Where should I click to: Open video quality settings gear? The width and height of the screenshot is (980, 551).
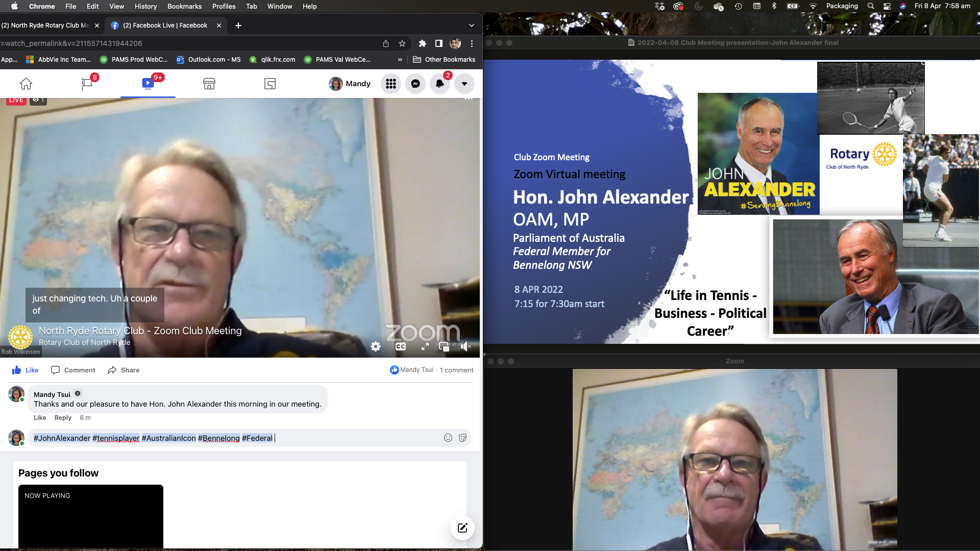pyautogui.click(x=376, y=346)
